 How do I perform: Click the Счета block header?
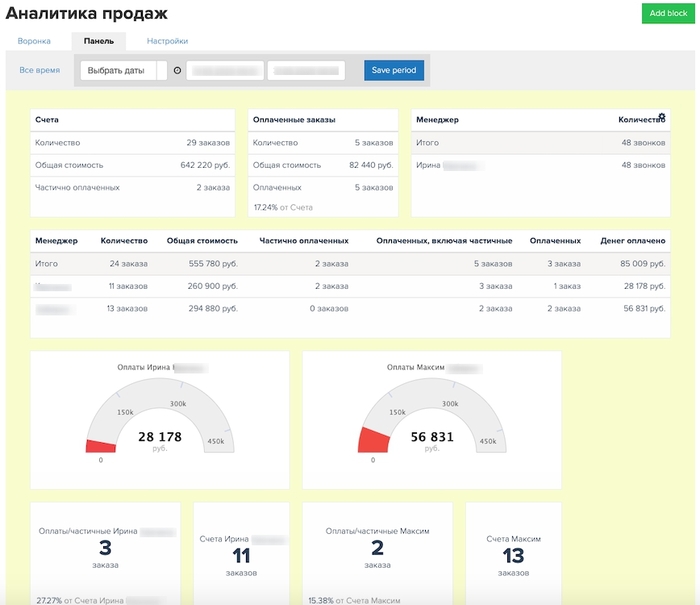[x=47, y=120]
